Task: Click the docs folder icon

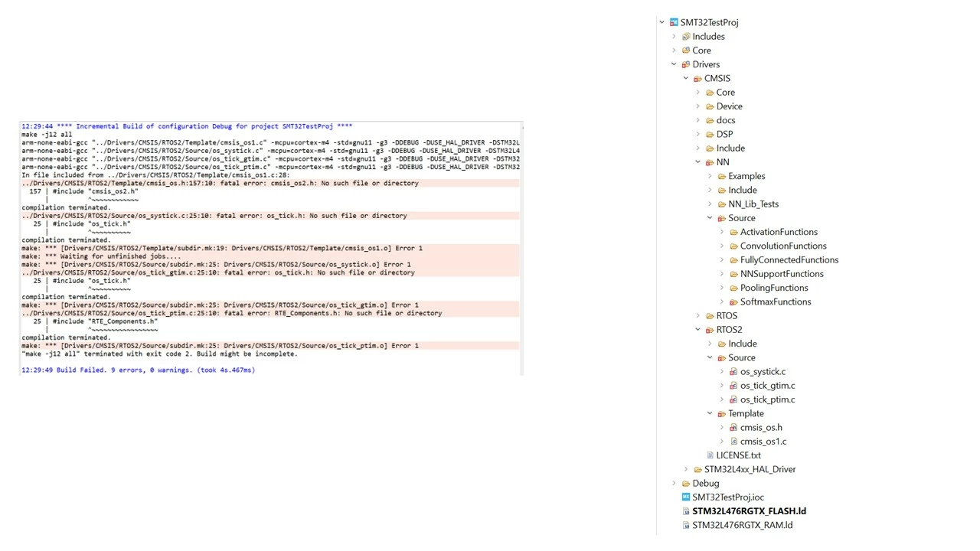Action: point(710,120)
